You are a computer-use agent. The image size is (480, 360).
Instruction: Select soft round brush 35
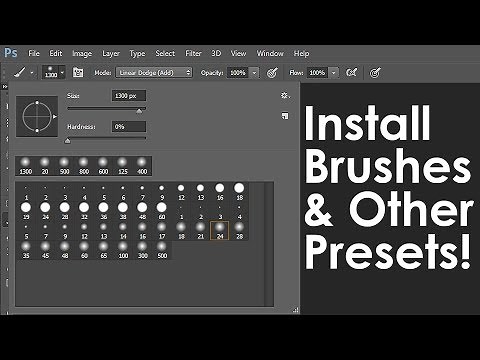26,250
